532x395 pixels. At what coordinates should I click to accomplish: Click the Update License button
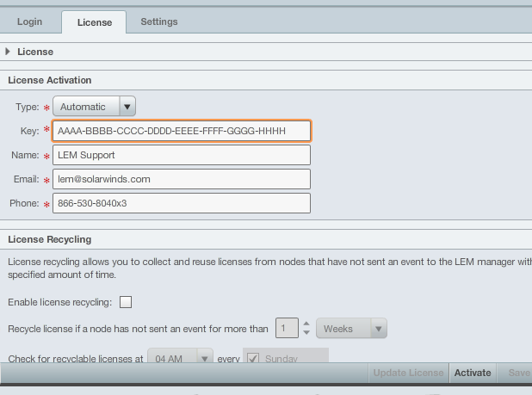[409, 373]
